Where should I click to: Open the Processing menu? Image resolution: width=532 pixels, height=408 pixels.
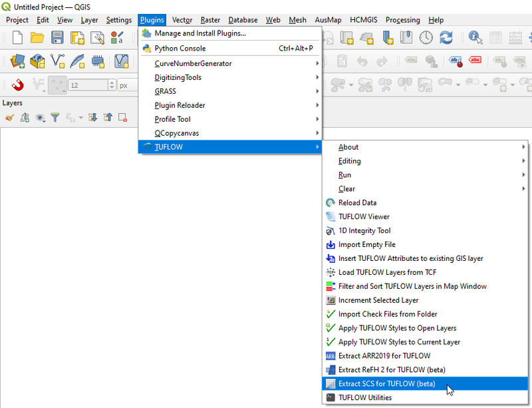point(402,20)
